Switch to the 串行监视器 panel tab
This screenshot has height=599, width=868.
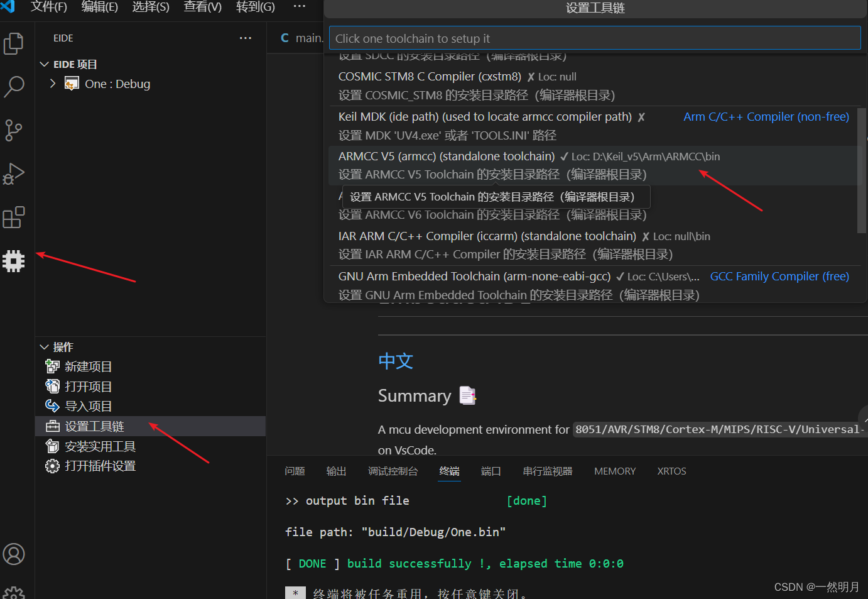(548, 471)
